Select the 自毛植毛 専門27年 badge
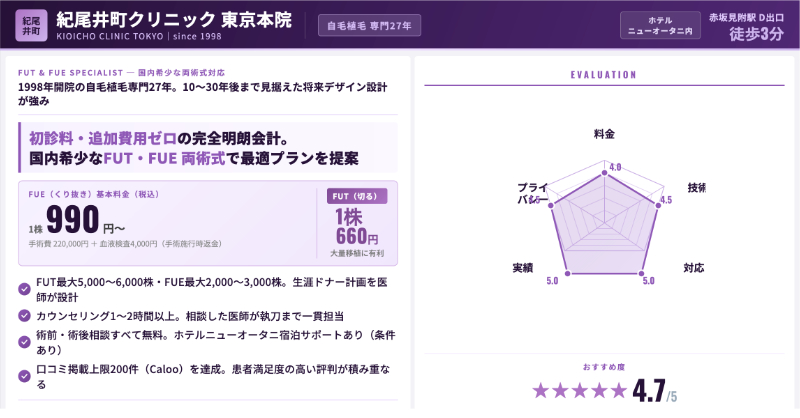The height and width of the screenshot is (418, 800). pos(369,25)
